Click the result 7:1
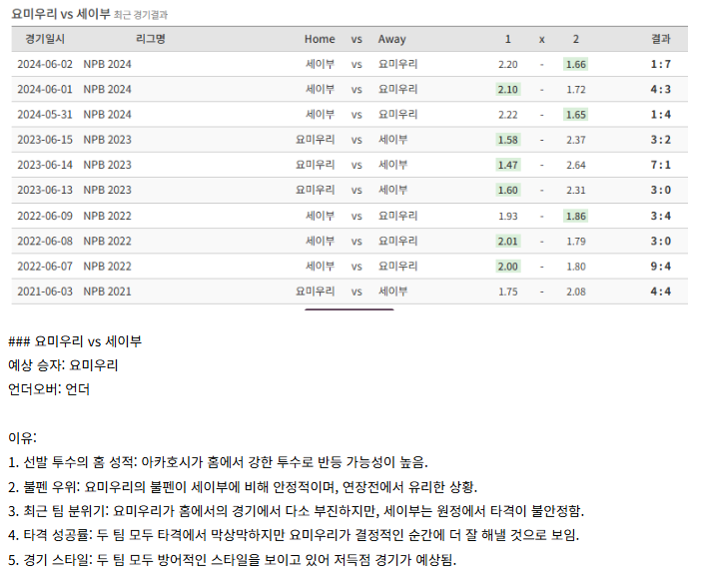Viewport: 701px width, 588px height. (x=661, y=165)
